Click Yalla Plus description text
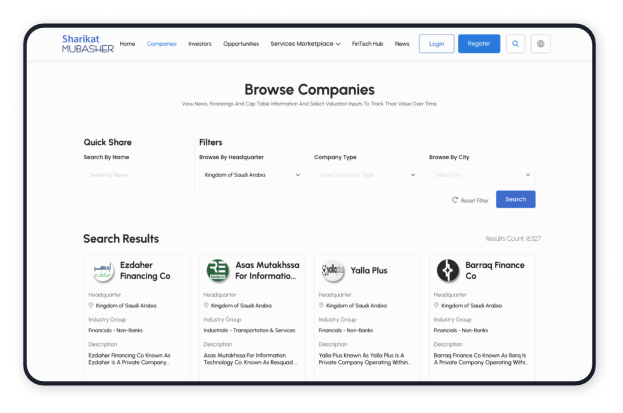Viewport: 623px width, 413px height. (x=365, y=359)
